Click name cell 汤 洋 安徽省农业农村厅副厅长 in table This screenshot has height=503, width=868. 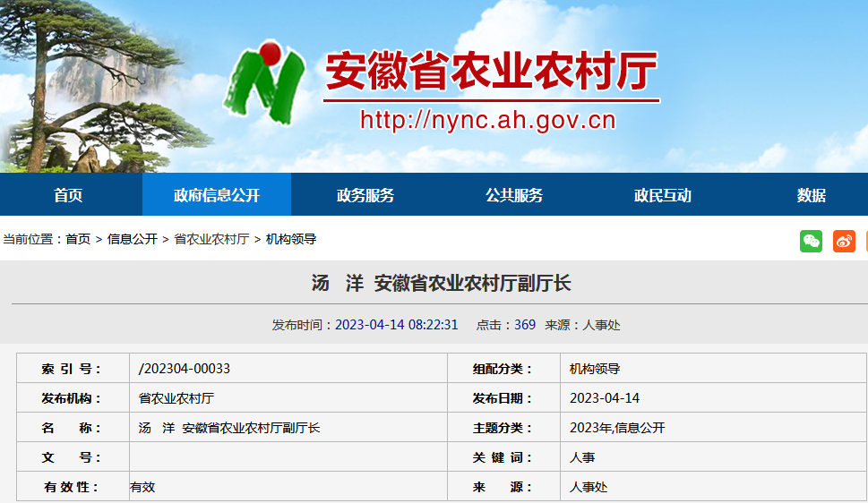(229, 428)
